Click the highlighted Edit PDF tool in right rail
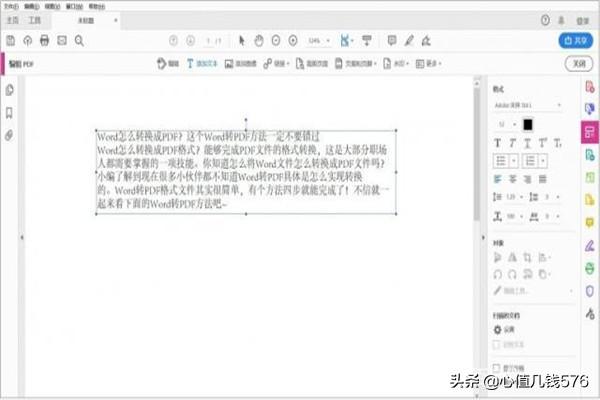600x400 pixels. pos(590,132)
